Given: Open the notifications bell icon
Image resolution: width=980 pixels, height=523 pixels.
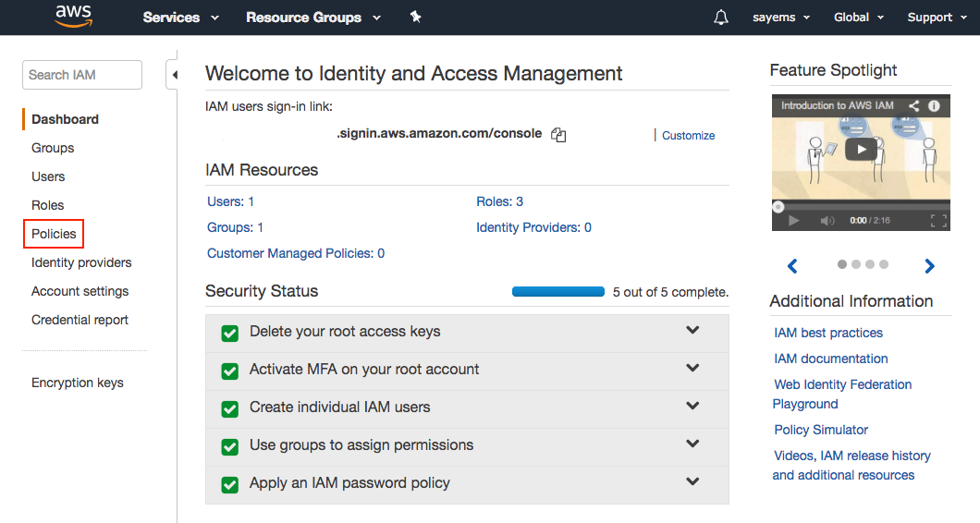Looking at the screenshot, I should click(720, 18).
